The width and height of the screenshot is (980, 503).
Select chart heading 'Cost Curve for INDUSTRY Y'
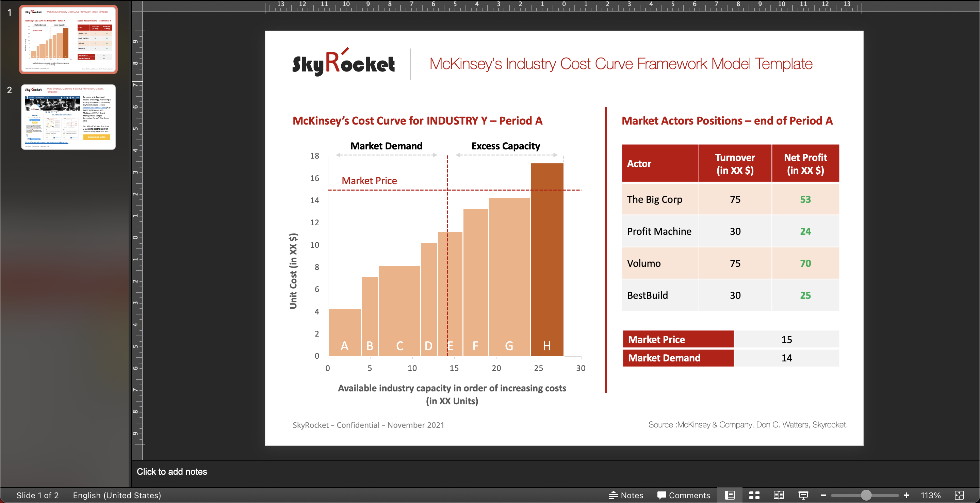417,120
